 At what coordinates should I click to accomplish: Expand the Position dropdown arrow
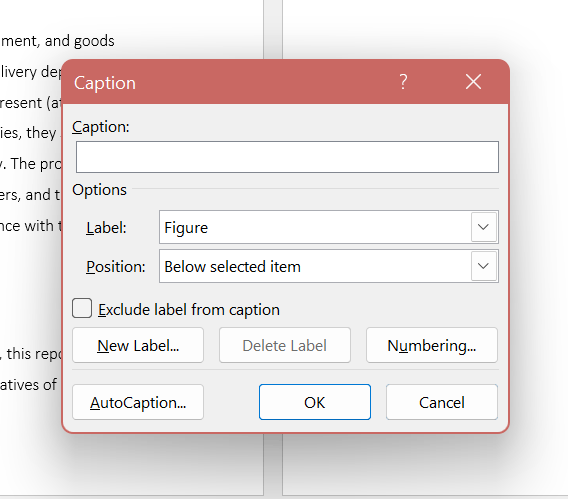coord(484,266)
